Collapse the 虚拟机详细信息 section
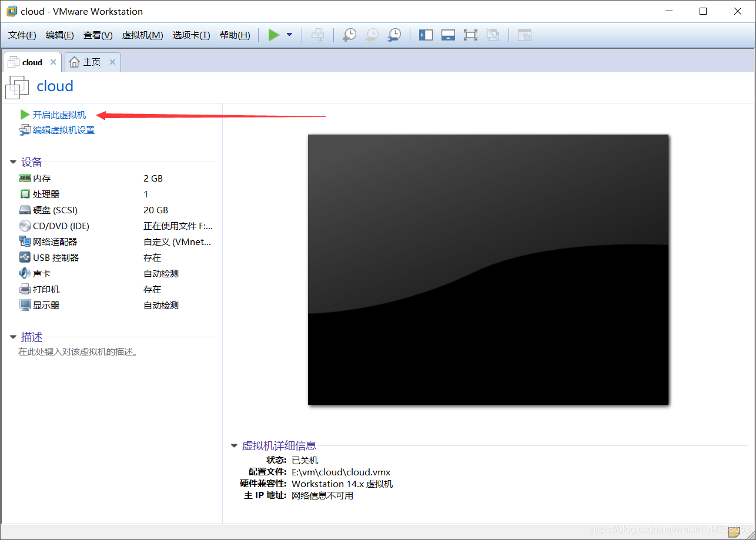 coord(234,446)
